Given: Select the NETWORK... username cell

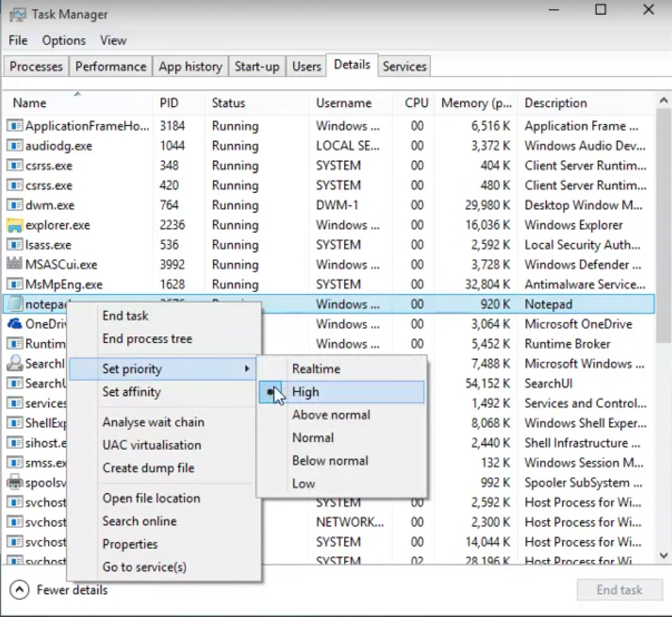Looking at the screenshot, I should pyautogui.click(x=349, y=522).
